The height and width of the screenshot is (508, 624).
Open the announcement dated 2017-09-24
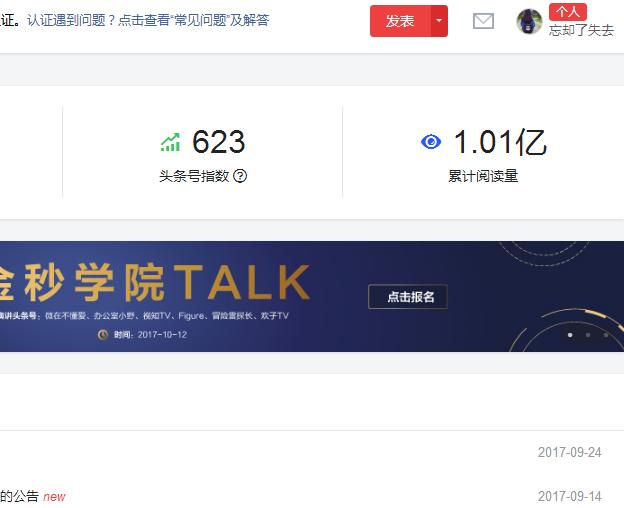(312, 452)
